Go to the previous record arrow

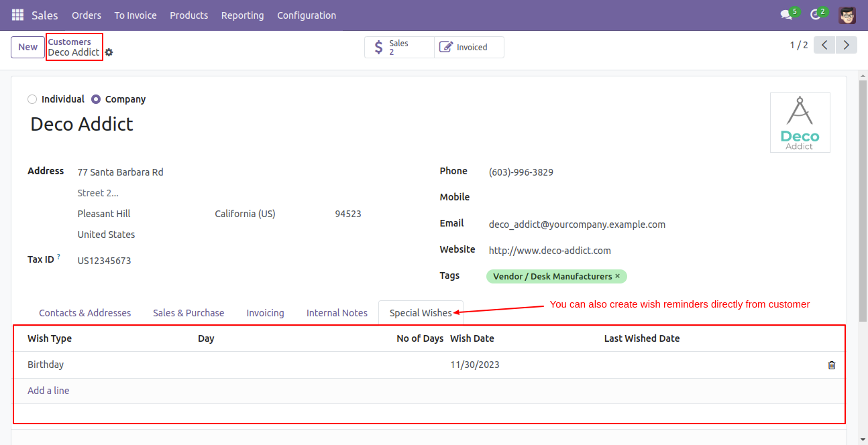[824, 45]
